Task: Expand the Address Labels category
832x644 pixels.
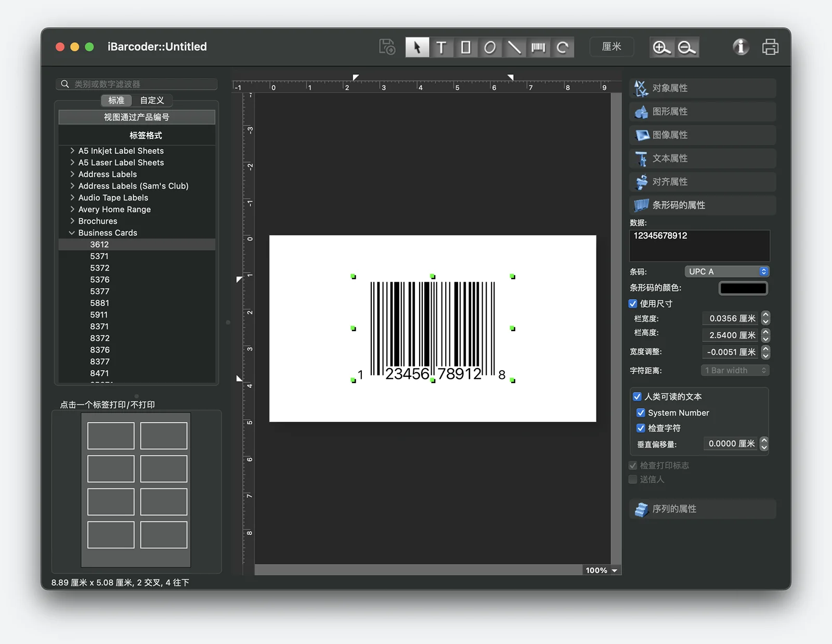Action: tap(72, 174)
